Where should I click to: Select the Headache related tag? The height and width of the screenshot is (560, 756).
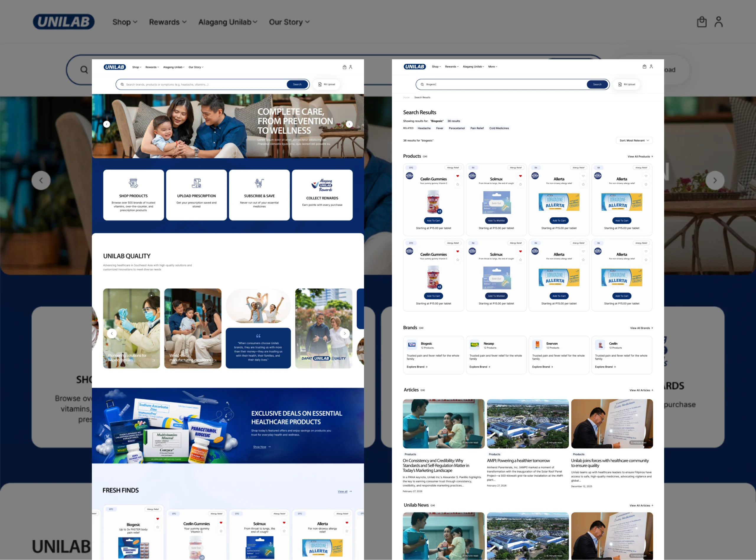point(424,128)
